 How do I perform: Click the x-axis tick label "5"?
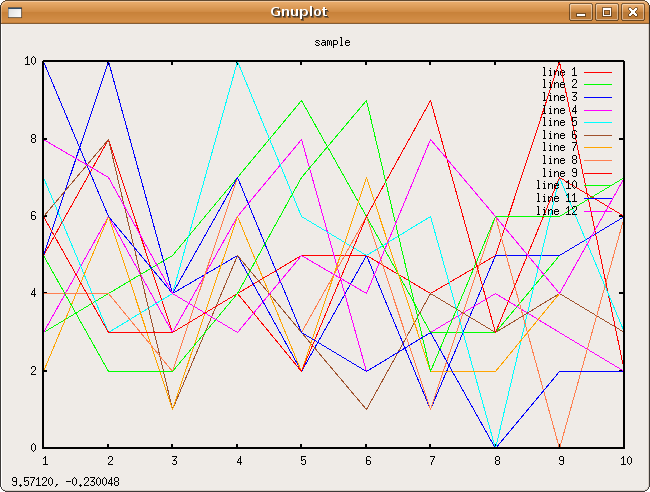(x=302, y=461)
